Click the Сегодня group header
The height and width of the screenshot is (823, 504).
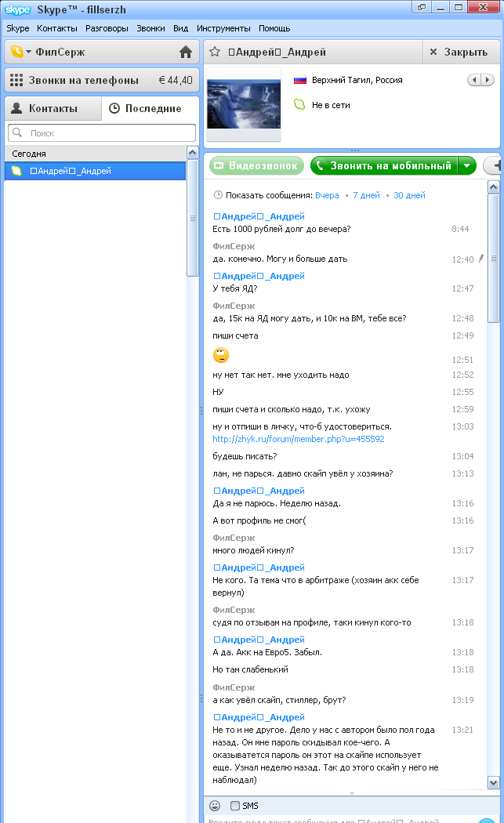[95, 154]
